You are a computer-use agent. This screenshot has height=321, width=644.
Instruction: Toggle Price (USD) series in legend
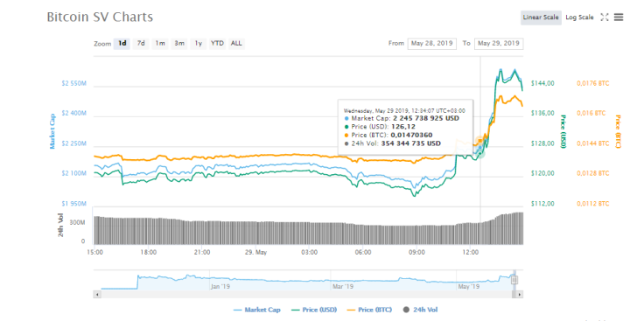pos(314,310)
